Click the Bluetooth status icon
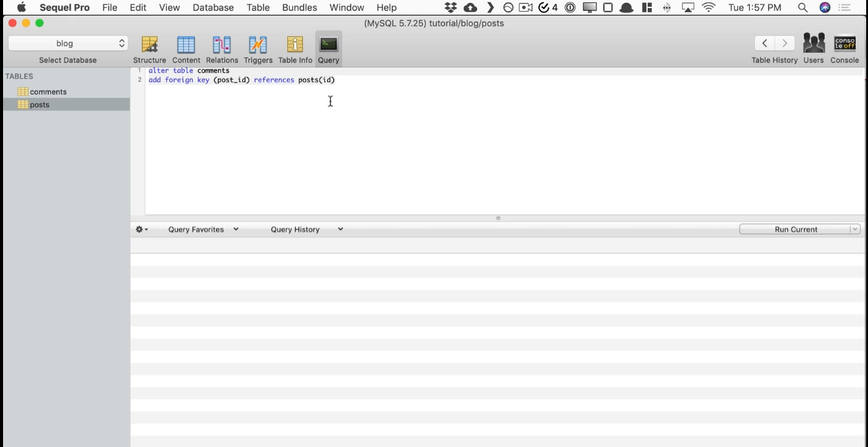Viewport: 868px width, 447px height. [x=667, y=7]
